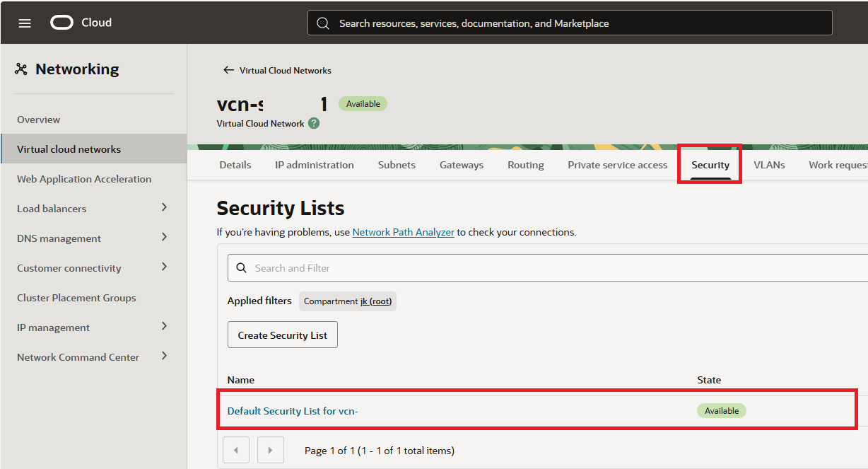Open the Gateways tab
The image size is (868, 469).
(x=462, y=165)
